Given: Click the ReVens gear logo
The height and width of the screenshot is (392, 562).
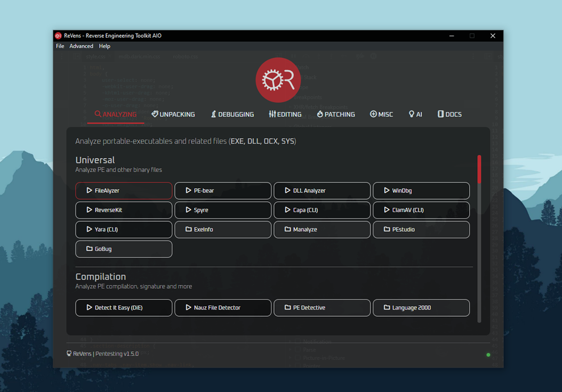Looking at the screenshot, I should (x=278, y=80).
